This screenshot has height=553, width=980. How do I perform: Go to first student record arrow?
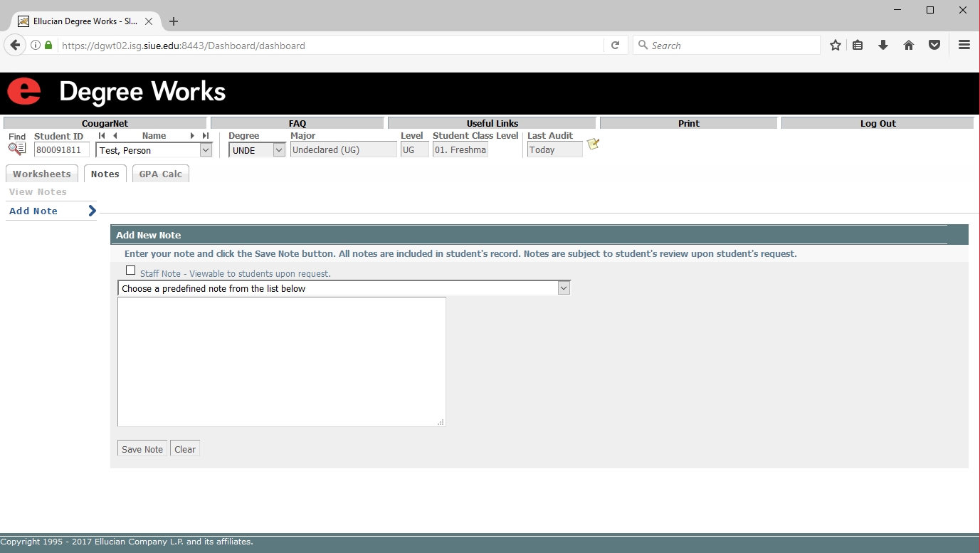click(102, 136)
